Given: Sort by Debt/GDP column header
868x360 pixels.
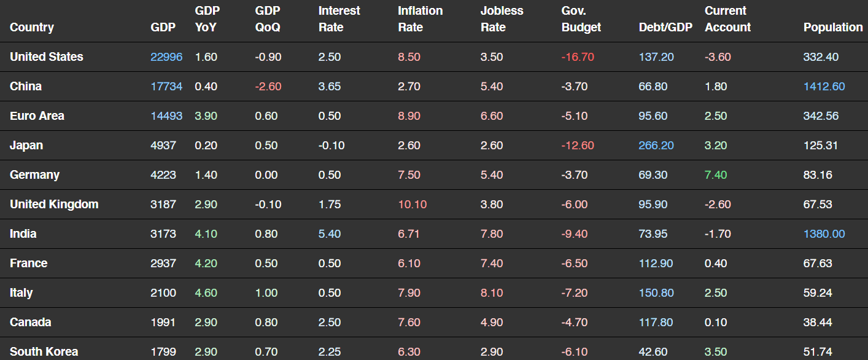Looking at the screenshot, I should [x=665, y=27].
